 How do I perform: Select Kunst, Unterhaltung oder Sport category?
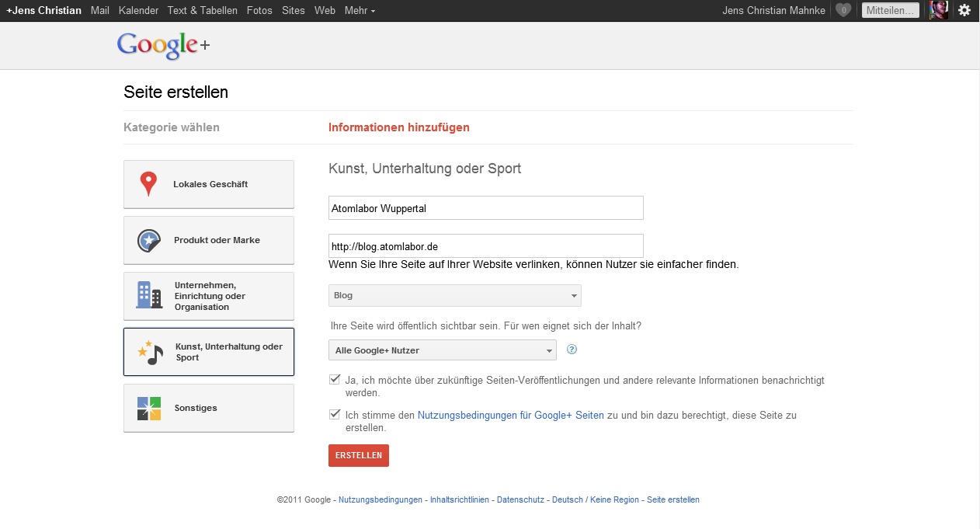(209, 352)
